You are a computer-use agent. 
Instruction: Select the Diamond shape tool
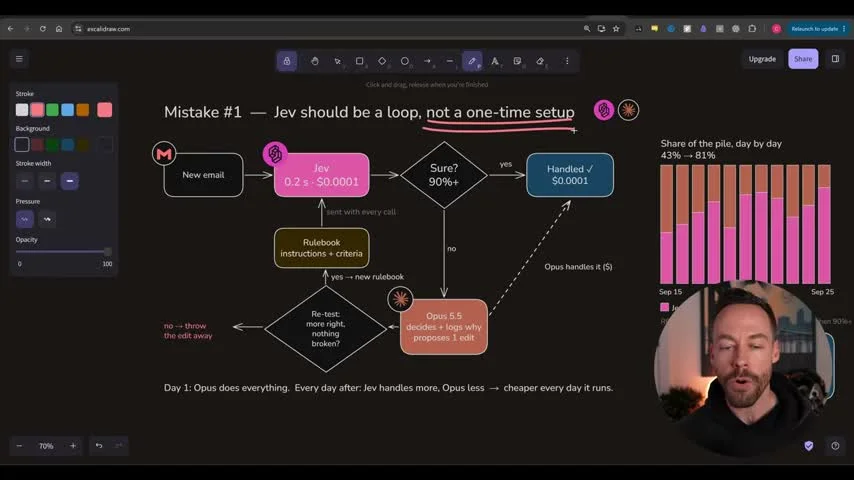382,61
